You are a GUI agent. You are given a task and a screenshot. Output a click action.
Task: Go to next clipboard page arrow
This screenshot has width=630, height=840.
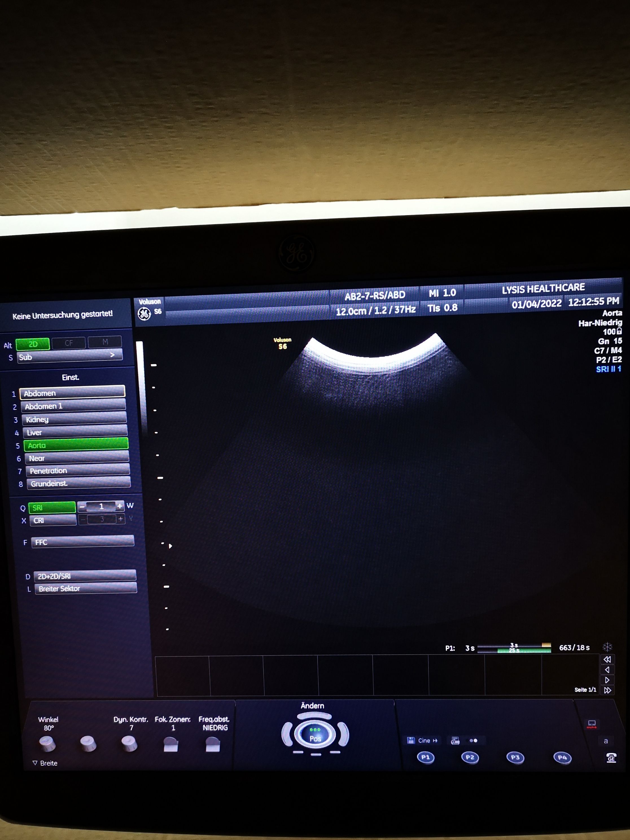pyautogui.click(x=607, y=680)
